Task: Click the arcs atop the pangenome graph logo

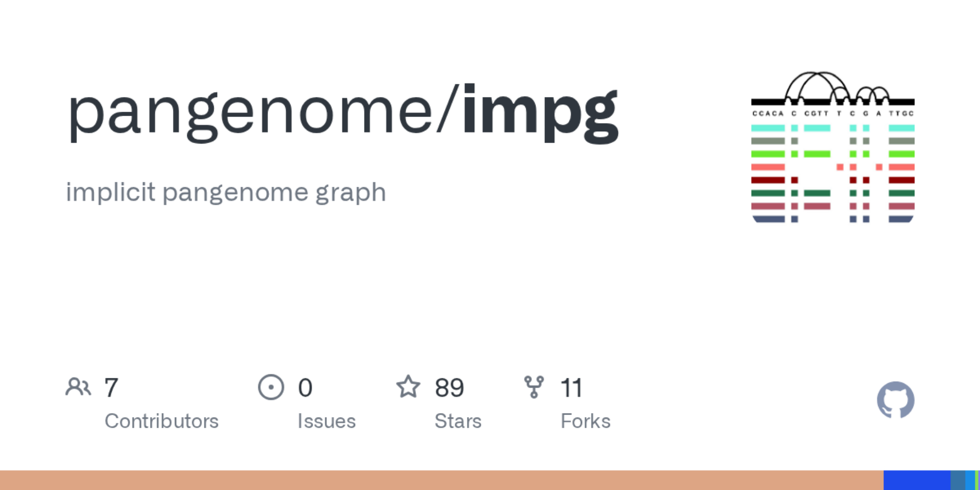Action: click(833, 87)
